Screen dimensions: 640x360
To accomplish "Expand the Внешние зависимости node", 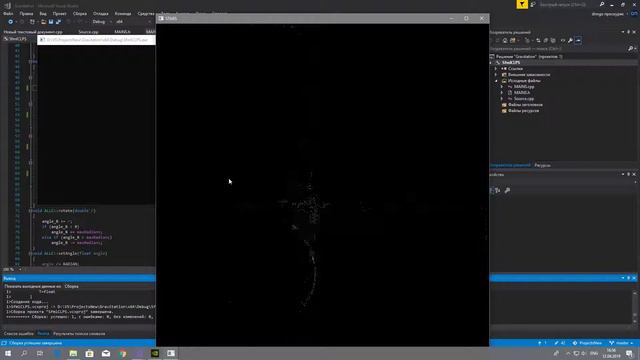I will click(496, 75).
